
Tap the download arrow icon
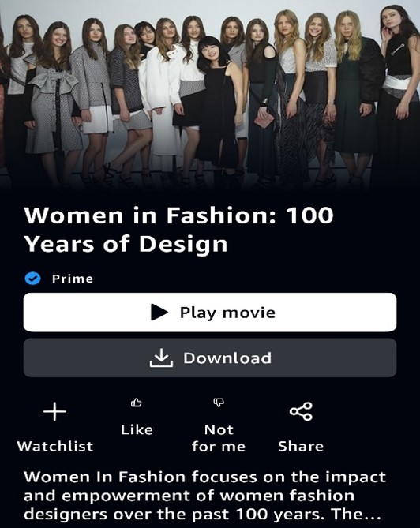(x=161, y=358)
